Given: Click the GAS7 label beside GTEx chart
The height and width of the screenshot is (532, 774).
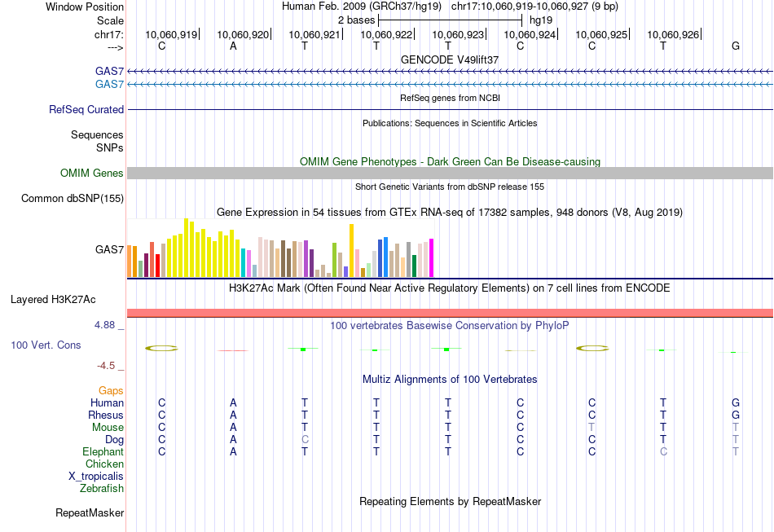Looking at the screenshot, I should click(109, 250).
